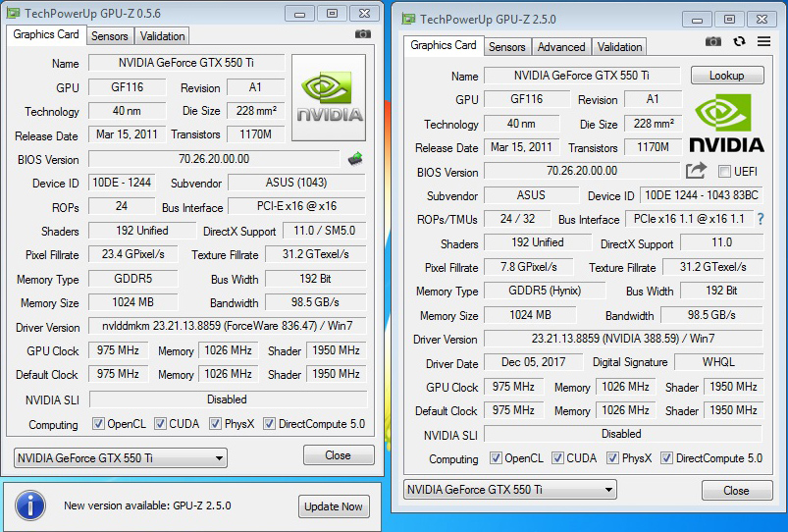Click the screenshot camera icon in GPU-Z 2.5.0
Screen dimensions: 788x532
713,42
